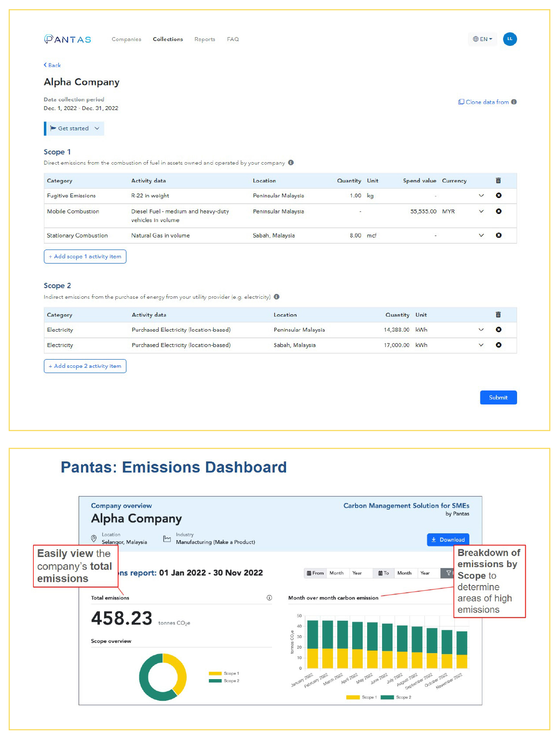Viewport: 560px width, 738px height.
Task: Click the Submit button
Action: pyautogui.click(x=498, y=398)
